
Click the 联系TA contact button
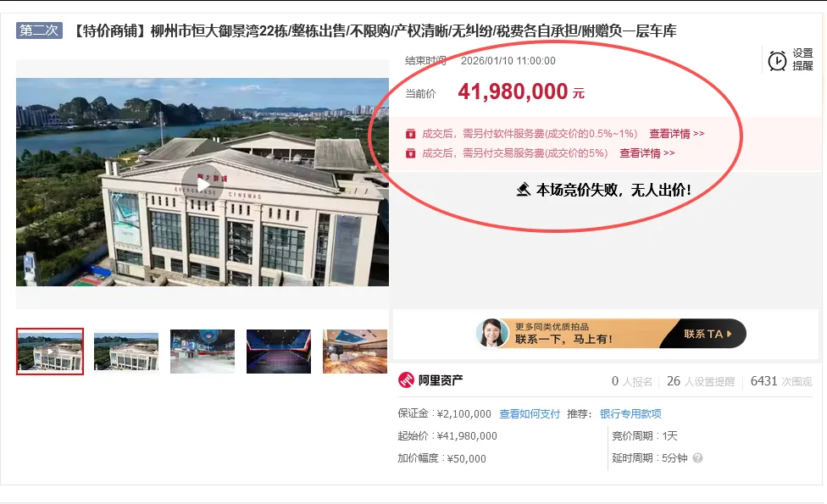coord(708,334)
